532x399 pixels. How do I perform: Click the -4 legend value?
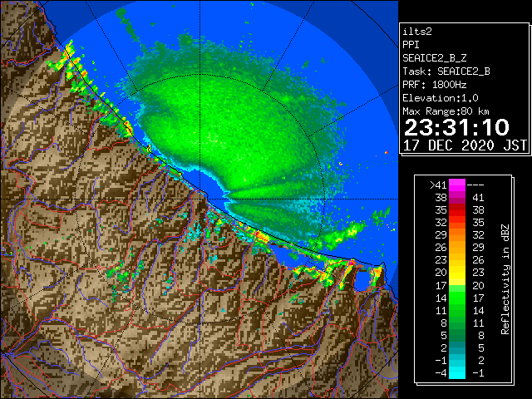coord(441,373)
